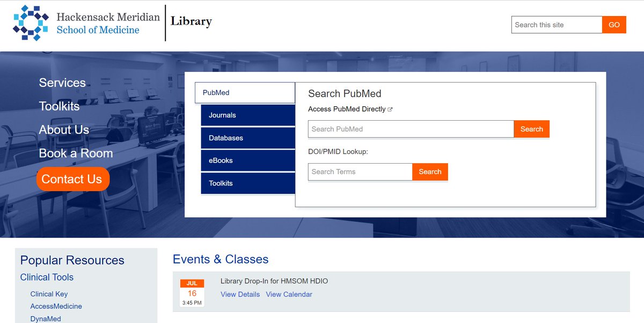Click the Hackensack Meridian School of Medicine logo

pyautogui.click(x=86, y=23)
